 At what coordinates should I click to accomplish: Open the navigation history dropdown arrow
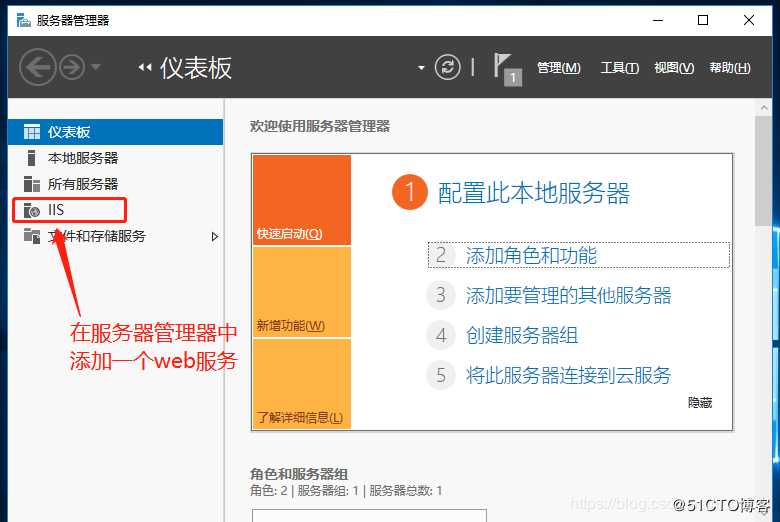(x=96, y=67)
